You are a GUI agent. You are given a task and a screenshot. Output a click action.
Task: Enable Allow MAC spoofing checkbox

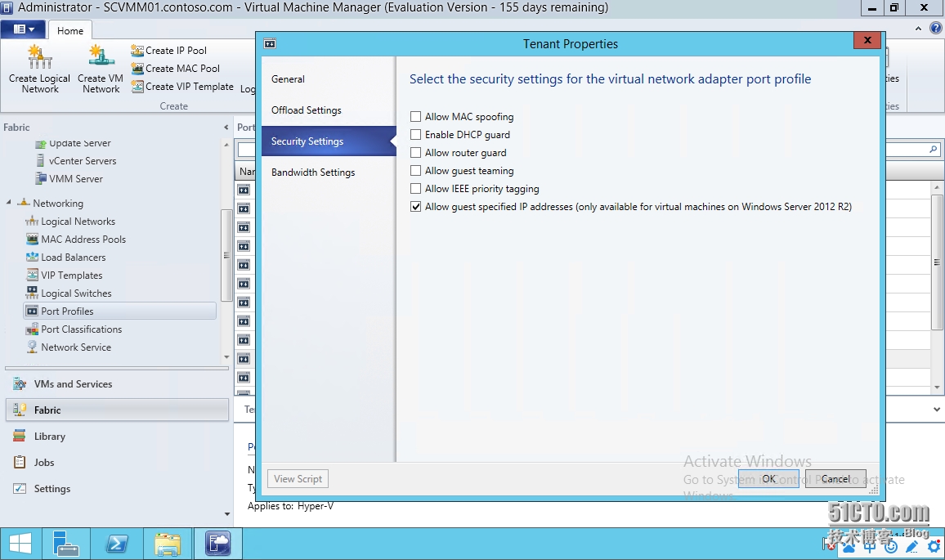coord(416,116)
